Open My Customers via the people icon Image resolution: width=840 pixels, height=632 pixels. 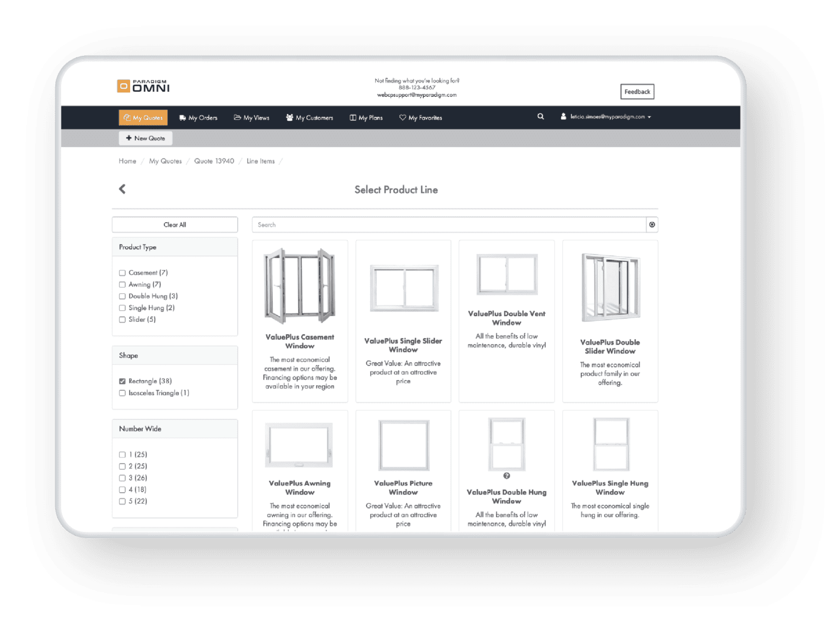click(289, 117)
